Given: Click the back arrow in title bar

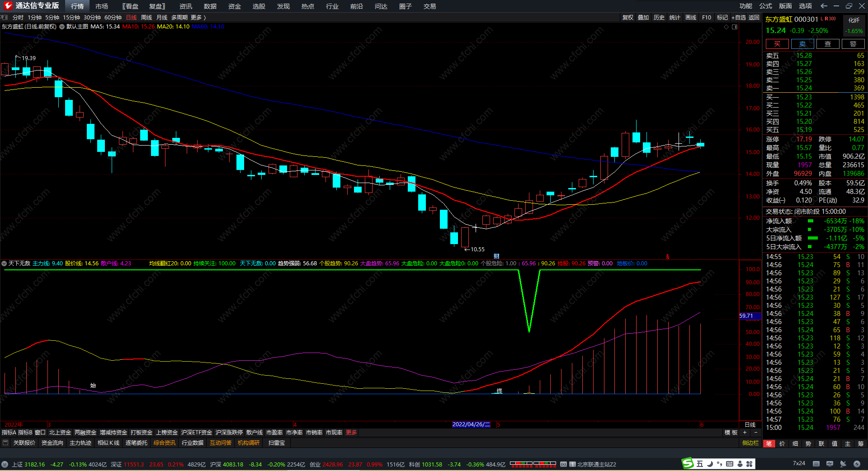Looking at the screenshot, I should [824, 6].
